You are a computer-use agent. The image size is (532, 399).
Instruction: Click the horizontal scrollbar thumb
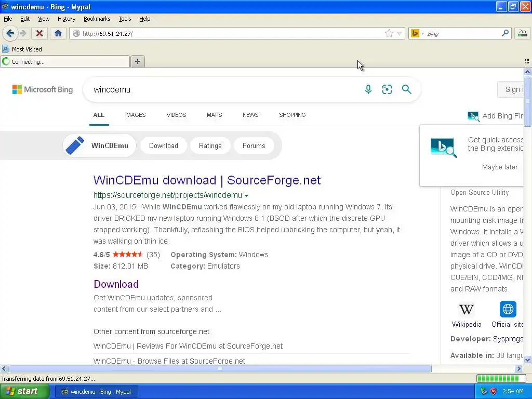220,368
